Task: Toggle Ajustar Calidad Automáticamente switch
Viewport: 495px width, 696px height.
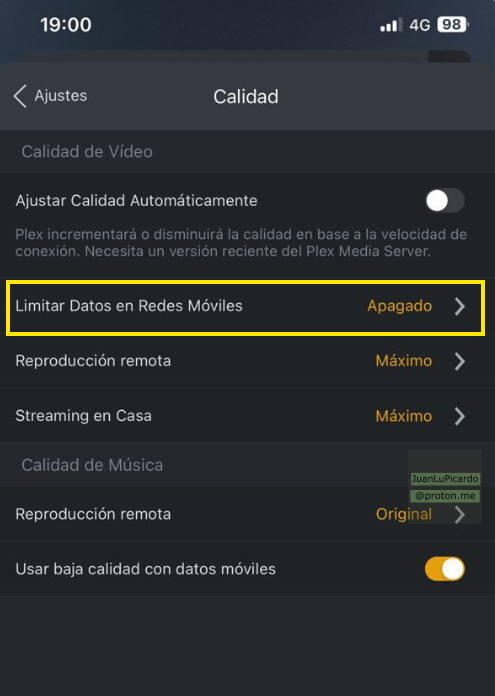Action: click(445, 201)
